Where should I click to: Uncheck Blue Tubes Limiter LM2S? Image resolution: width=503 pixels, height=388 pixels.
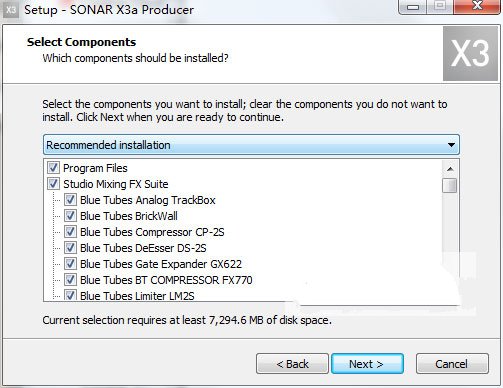pyautogui.click(x=70, y=295)
